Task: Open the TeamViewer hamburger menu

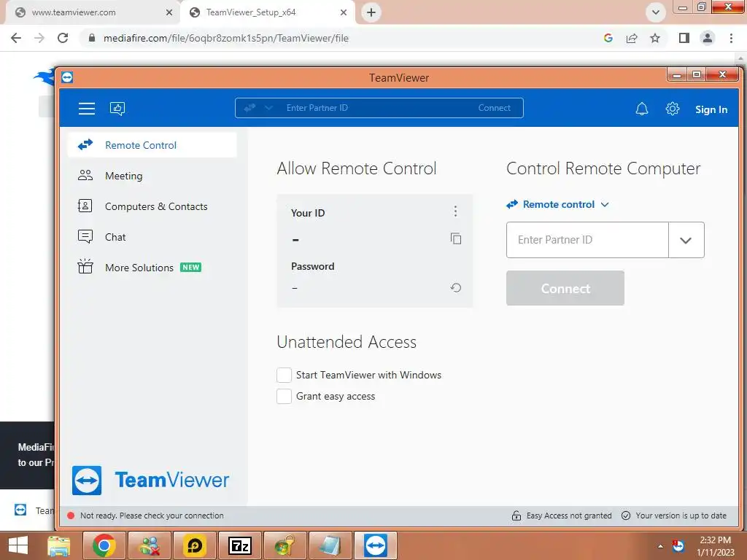Action: tap(87, 109)
